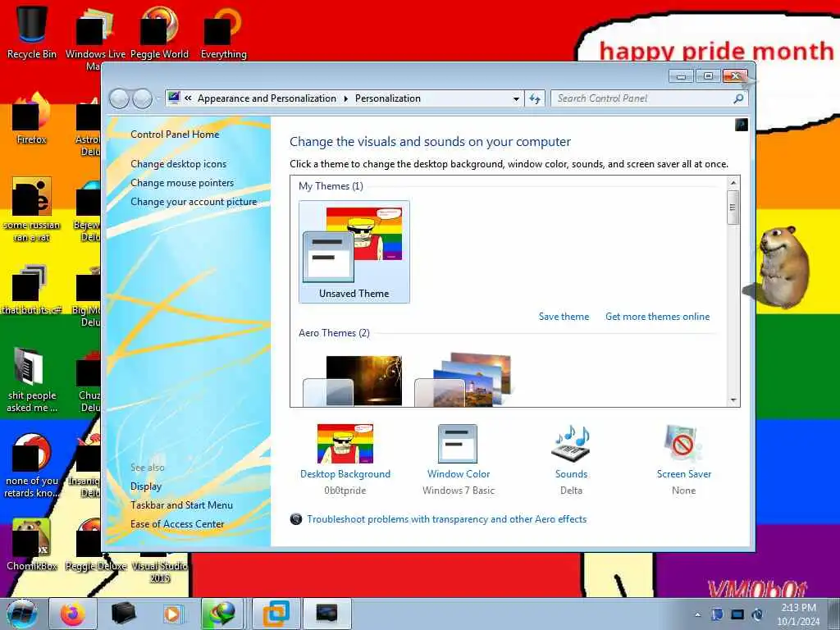Viewport: 840px width, 630px height.
Task: Click the tray Action Center flag icon
Action: [717, 614]
